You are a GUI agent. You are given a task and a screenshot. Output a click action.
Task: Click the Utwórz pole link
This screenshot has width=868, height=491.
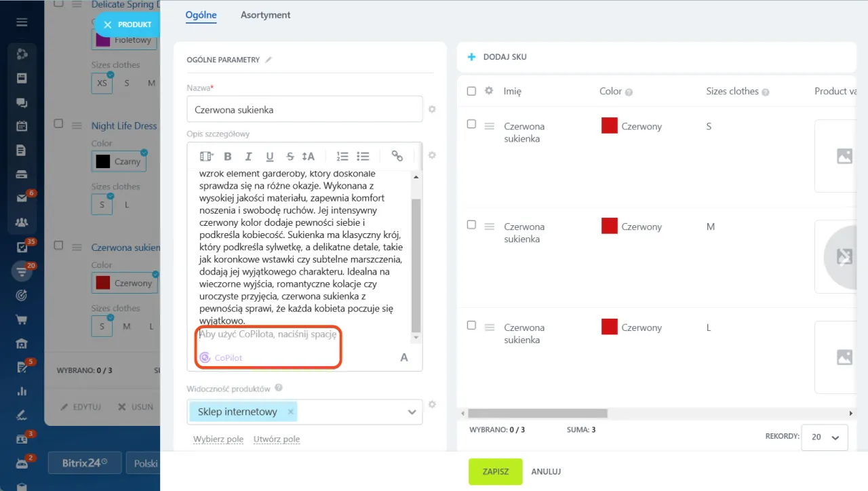tap(277, 439)
